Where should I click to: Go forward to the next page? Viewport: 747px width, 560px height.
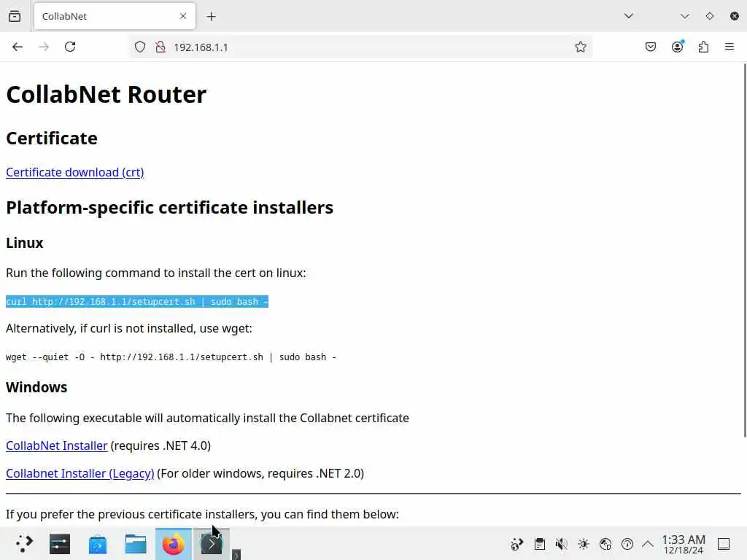pyautogui.click(x=44, y=47)
